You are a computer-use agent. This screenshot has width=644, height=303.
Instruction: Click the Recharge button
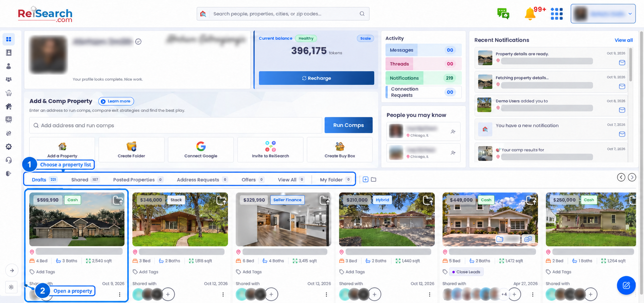(316, 78)
